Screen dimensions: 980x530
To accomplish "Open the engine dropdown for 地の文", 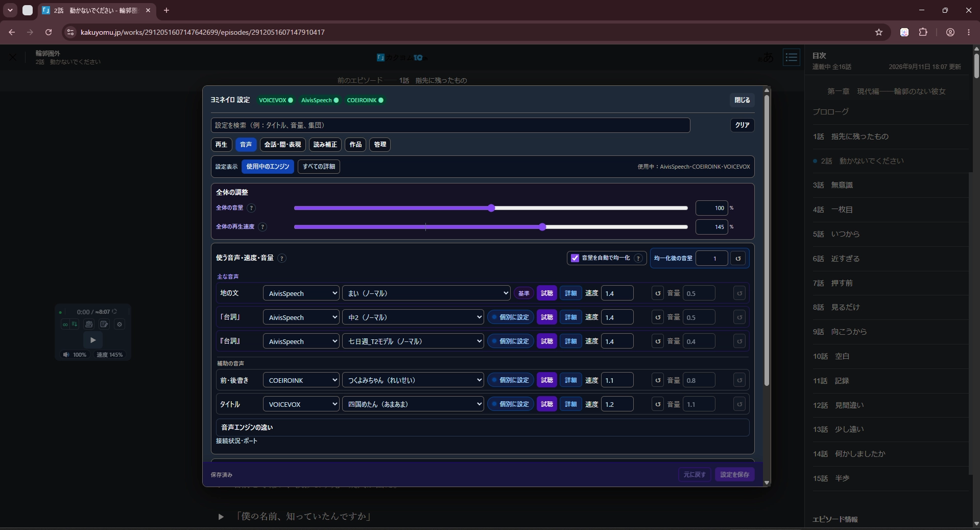I will [x=301, y=293].
